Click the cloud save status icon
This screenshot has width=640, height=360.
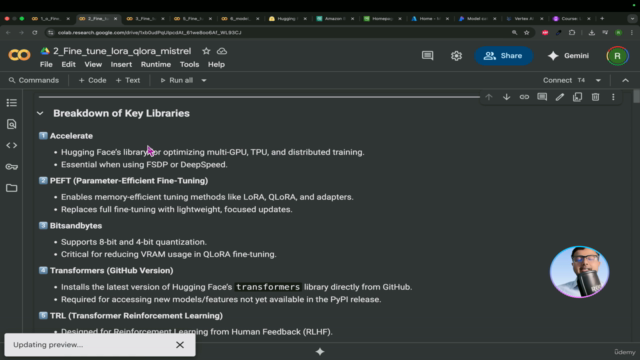222,51
